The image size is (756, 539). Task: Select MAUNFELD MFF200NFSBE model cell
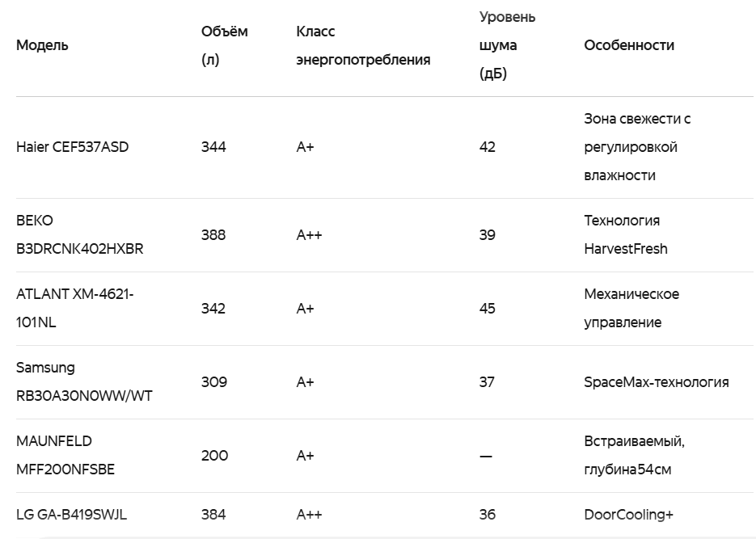65,455
